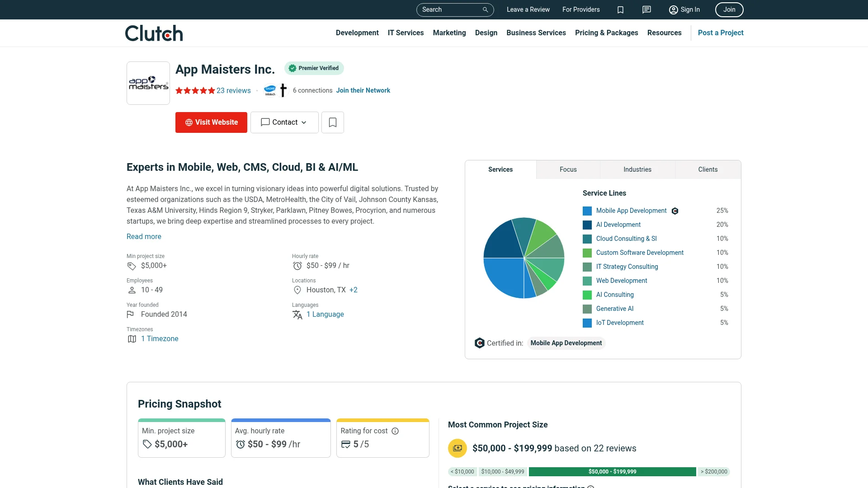Click the cross-shaped connection logo
Viewport: 868px width, 488px height.
(x=283, y=90)
